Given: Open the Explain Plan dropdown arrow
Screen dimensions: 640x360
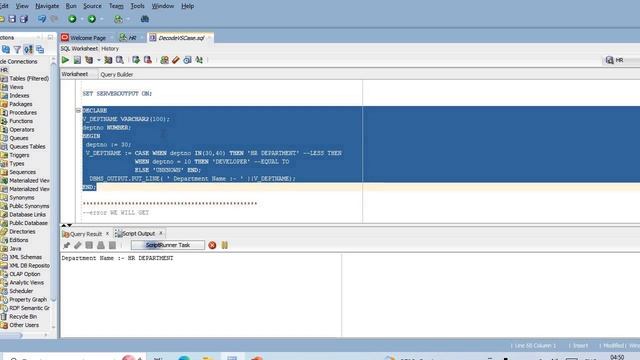Looking at the screenshot, I should [98, 60].
